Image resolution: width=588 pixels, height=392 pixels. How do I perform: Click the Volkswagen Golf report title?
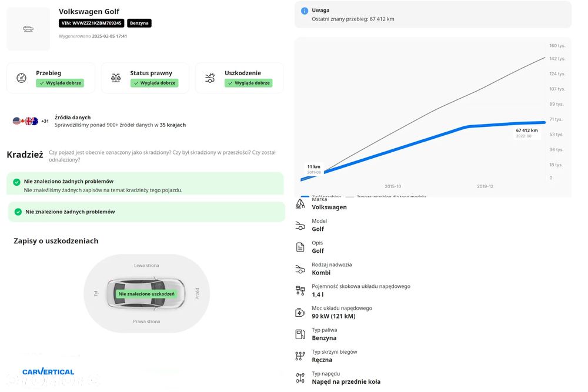pos(89,12)
